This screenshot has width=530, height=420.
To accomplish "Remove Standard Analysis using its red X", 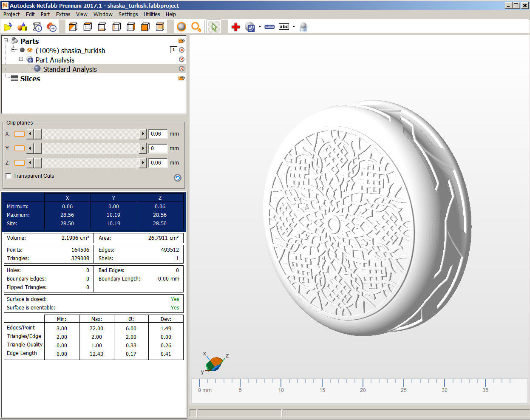I will [181, 68].
